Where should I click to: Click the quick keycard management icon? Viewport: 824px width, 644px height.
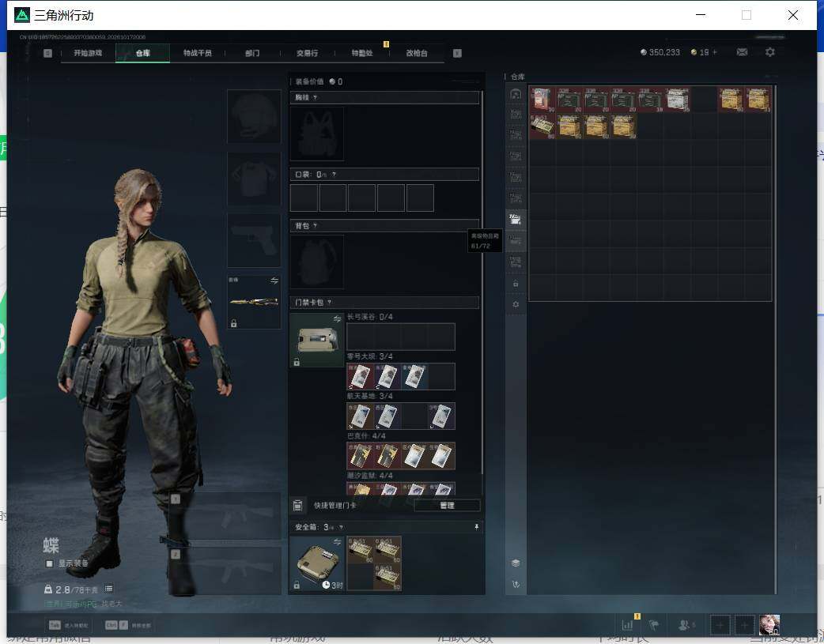tap(297, 506)
